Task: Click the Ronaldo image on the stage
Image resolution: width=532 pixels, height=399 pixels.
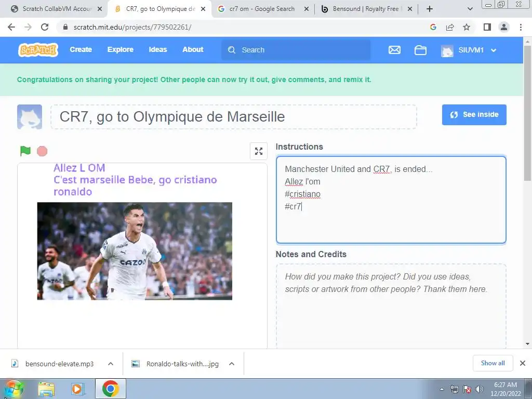Action: 135,251
